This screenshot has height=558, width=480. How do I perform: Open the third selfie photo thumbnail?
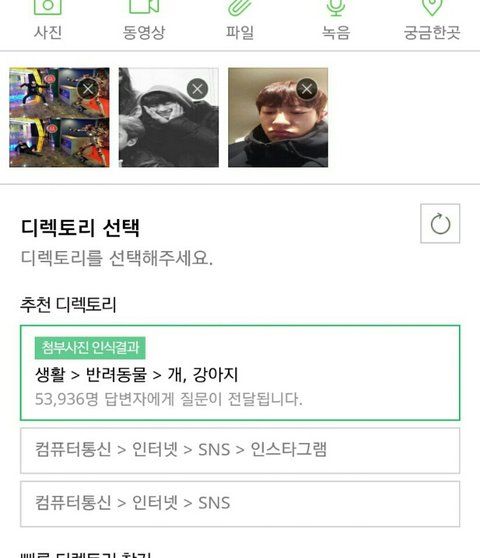(278, 117)
